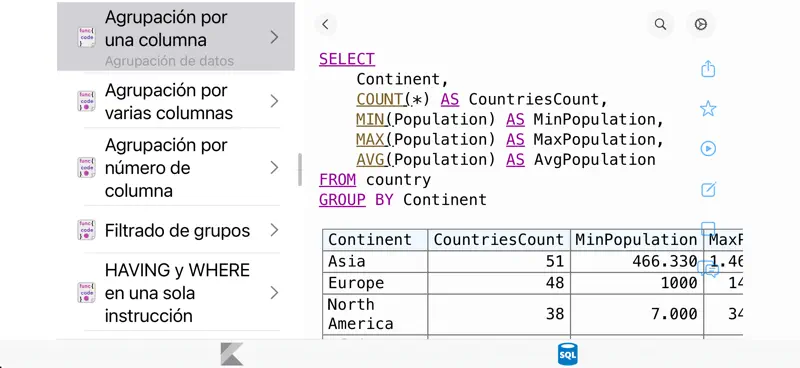This screenshot has width=800, height=368.
Task: Click the value 466.330 in MinPopulation
Action: pos(665,261)
